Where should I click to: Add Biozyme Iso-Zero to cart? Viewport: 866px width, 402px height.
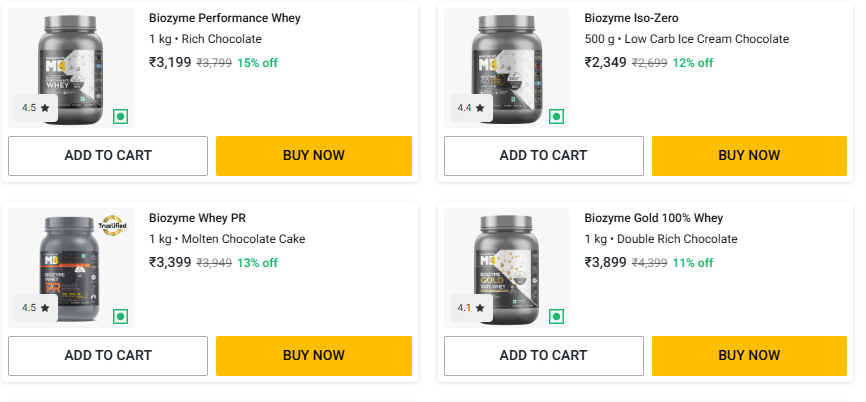[543, 155]
